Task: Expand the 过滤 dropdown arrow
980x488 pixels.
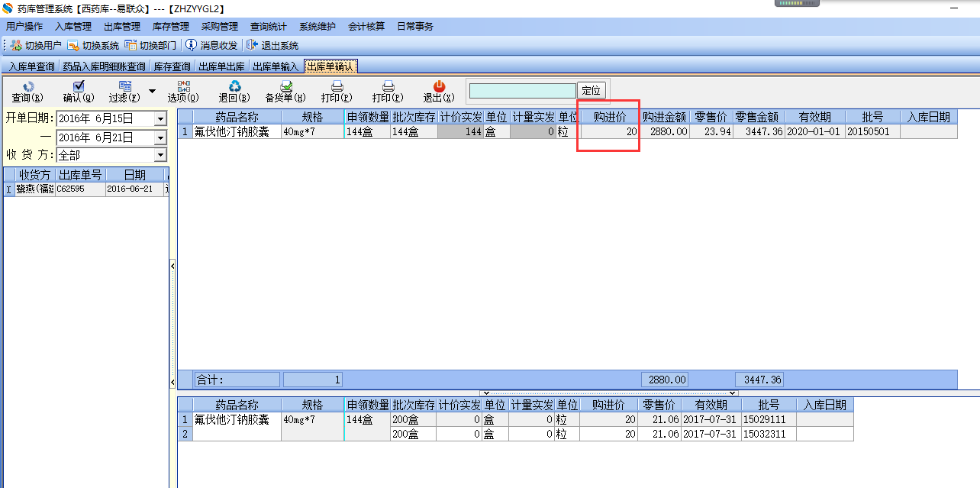Action: coord(152,92)
